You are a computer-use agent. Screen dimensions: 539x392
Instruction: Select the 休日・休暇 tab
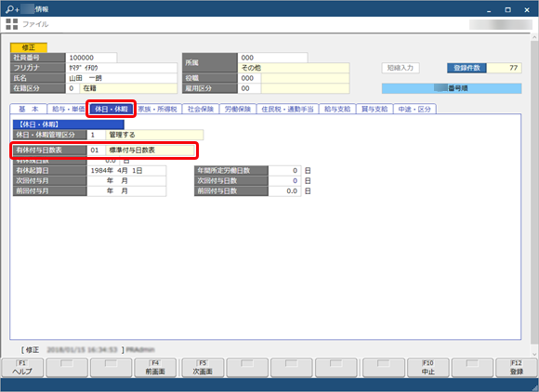[111, 109]
